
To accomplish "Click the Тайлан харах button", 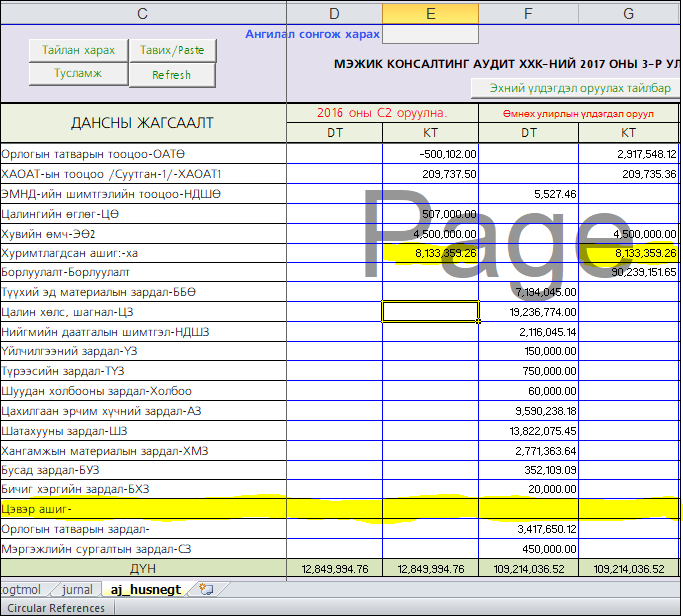I will (x=79, y=50).
